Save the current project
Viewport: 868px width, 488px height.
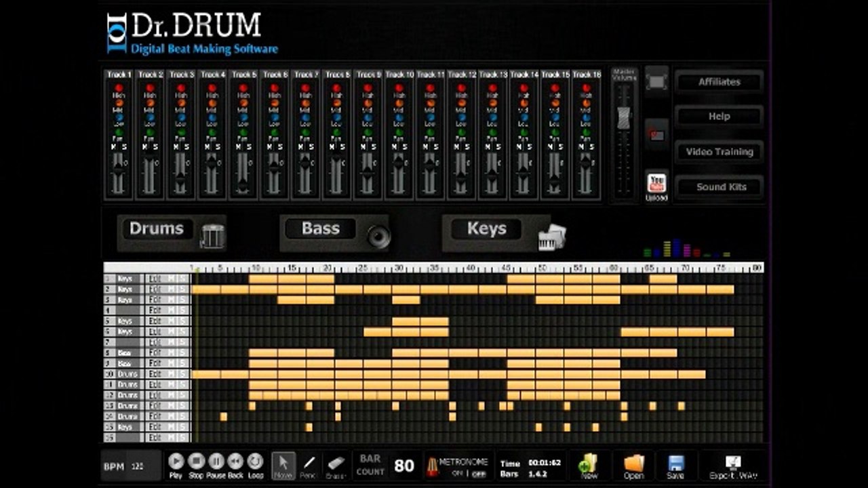[x=675, y=466]
